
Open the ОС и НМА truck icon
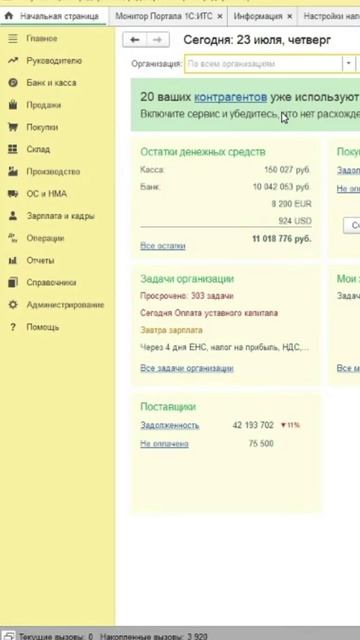pos(13,193)
